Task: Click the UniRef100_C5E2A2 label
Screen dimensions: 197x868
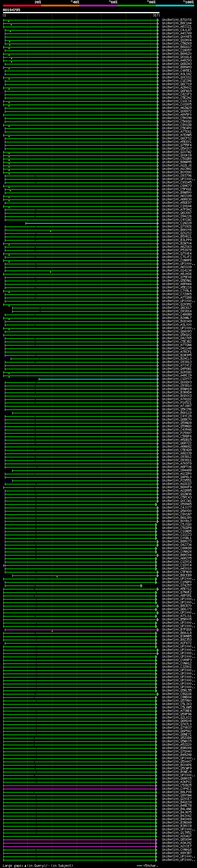Action: click(177, 98)
